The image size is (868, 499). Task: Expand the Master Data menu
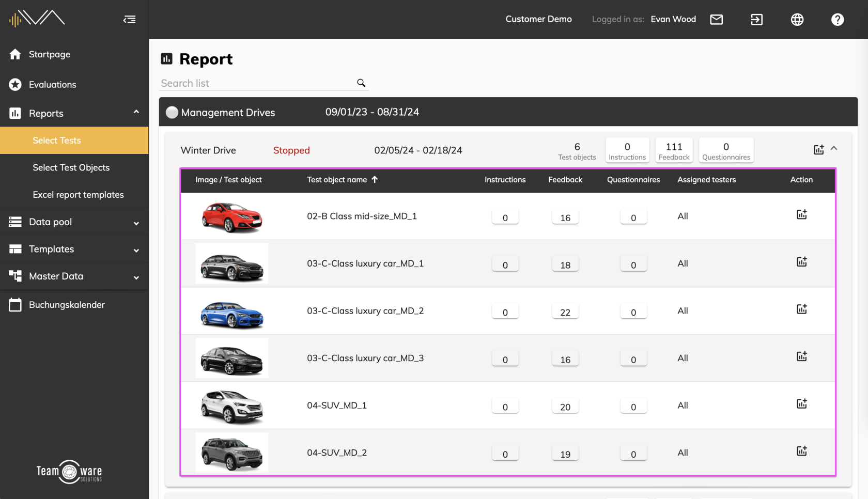(136, 277)
